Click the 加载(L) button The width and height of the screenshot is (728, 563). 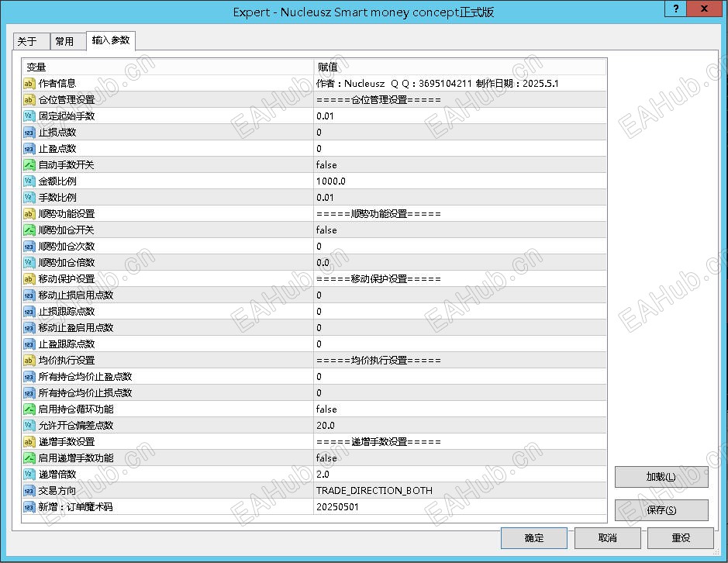(x=661, y=477)
